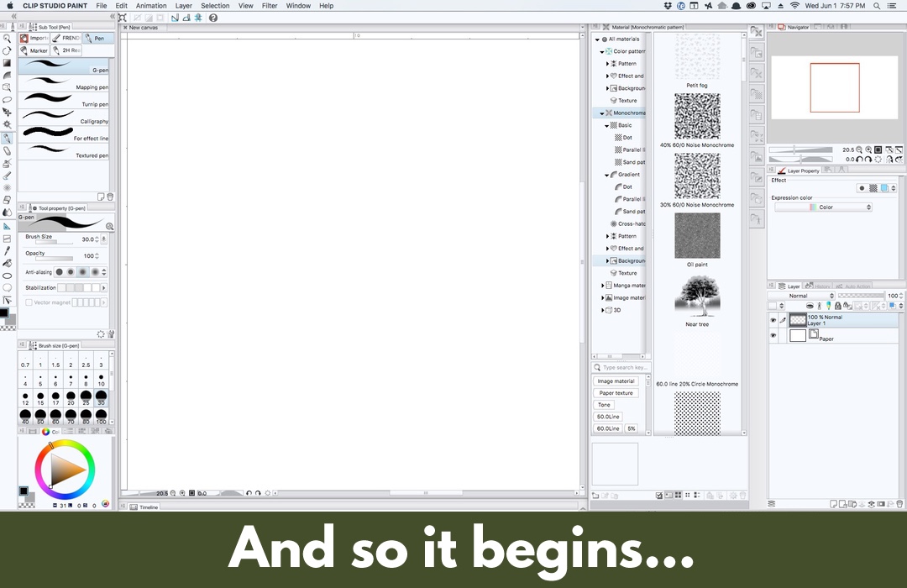Open layer blending mode Normal dropdown
The image size is (907, 588).
click(x=801, y=296)
